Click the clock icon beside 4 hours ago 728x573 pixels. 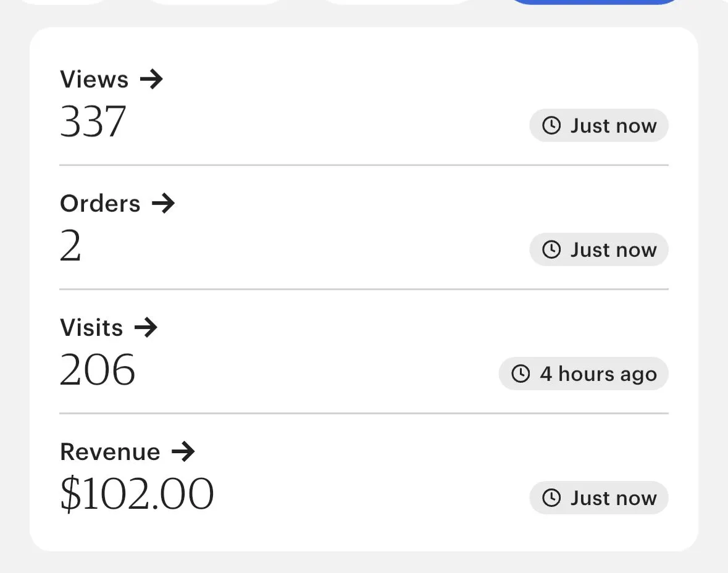pos(521,374)
